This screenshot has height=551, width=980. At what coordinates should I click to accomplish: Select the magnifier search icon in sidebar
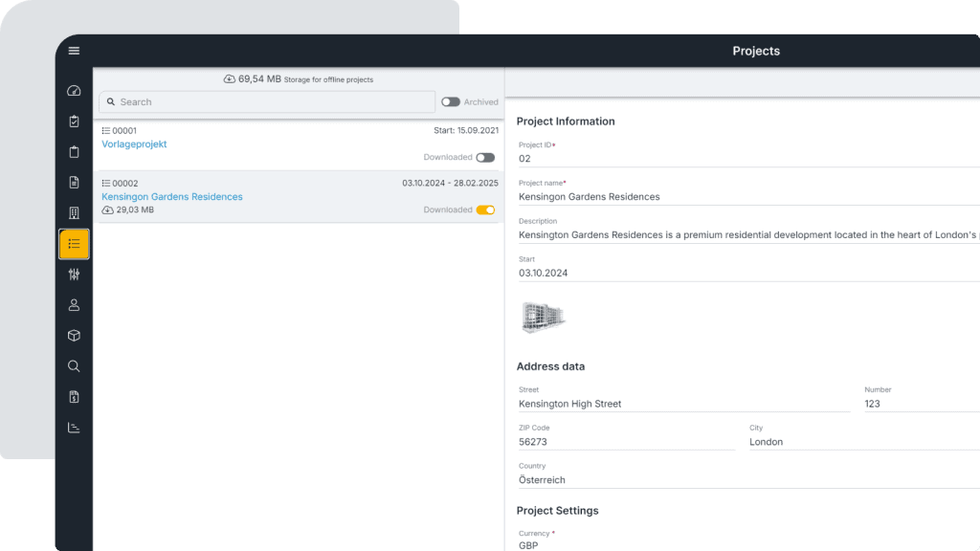click(x=74, y=365)
